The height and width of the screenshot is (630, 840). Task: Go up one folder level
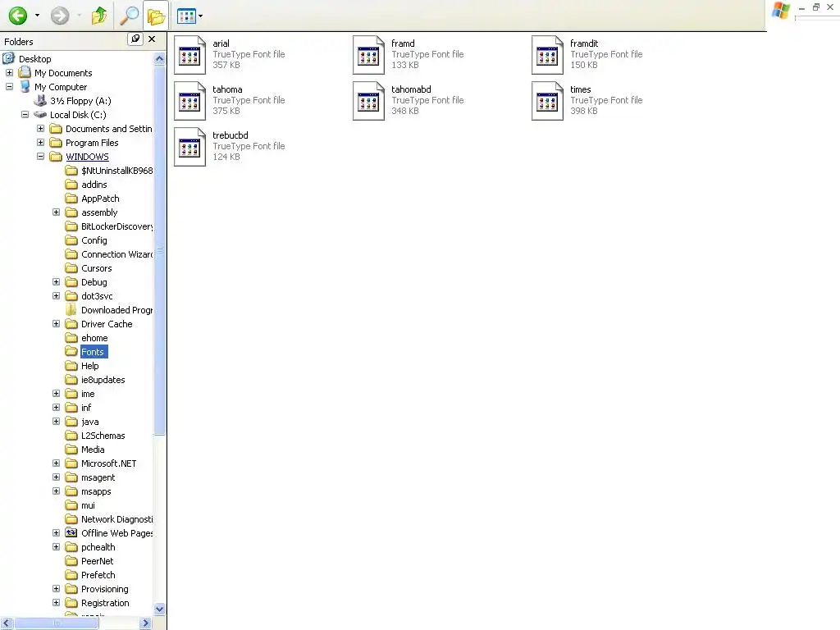(99, 16)
